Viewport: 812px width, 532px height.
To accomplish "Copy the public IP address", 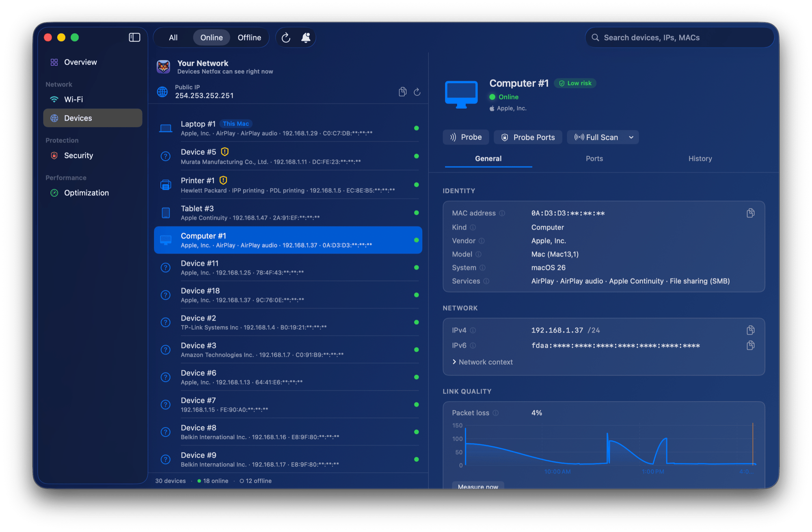I will click(402, 92).
